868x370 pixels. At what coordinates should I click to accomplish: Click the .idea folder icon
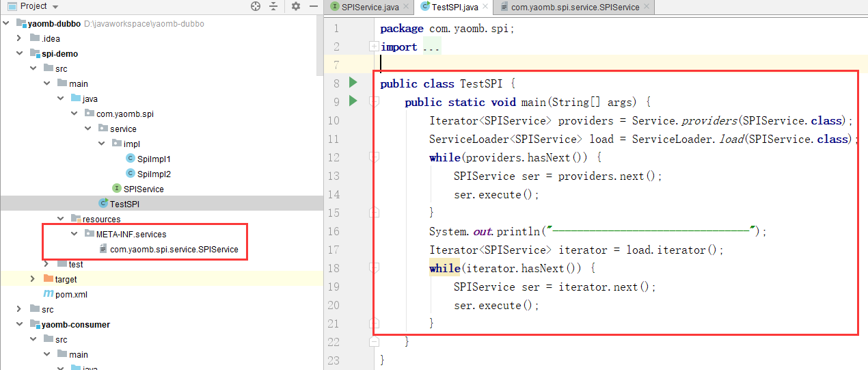pos(35,38)
